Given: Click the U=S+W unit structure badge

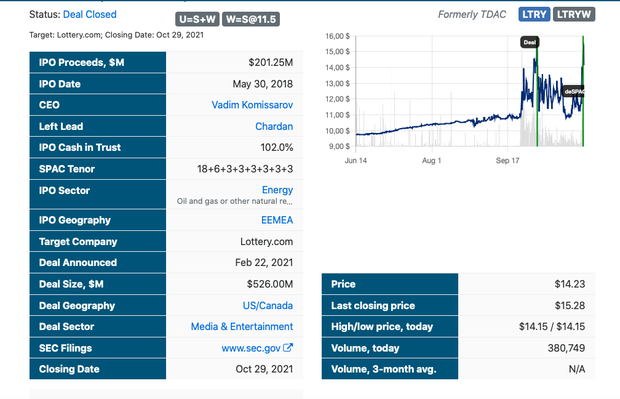Looking at the screenshot, I should click(197, 19).
